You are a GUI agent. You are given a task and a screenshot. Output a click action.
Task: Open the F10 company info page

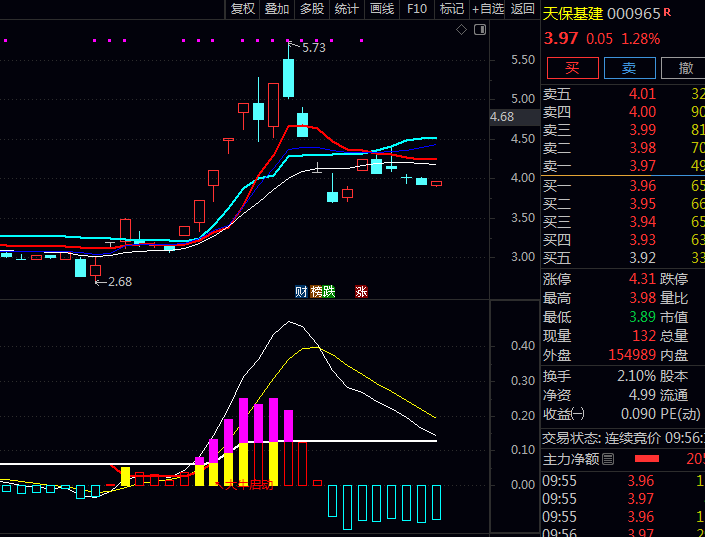pos(417,9)
